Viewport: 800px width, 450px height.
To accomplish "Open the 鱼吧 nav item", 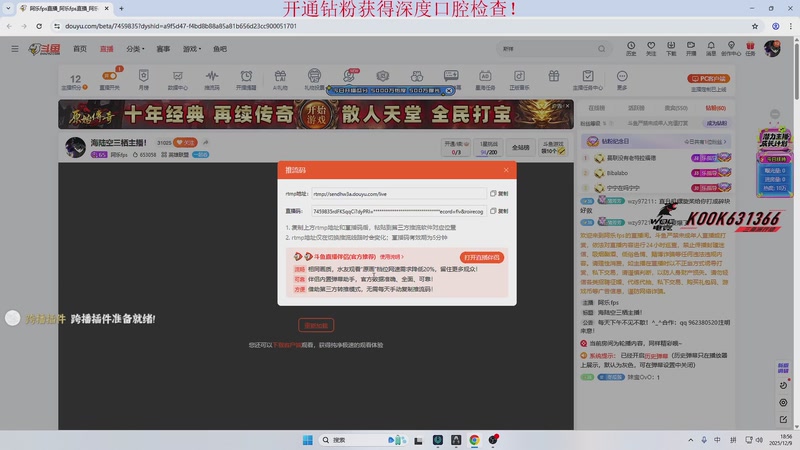I will (220, 49).
